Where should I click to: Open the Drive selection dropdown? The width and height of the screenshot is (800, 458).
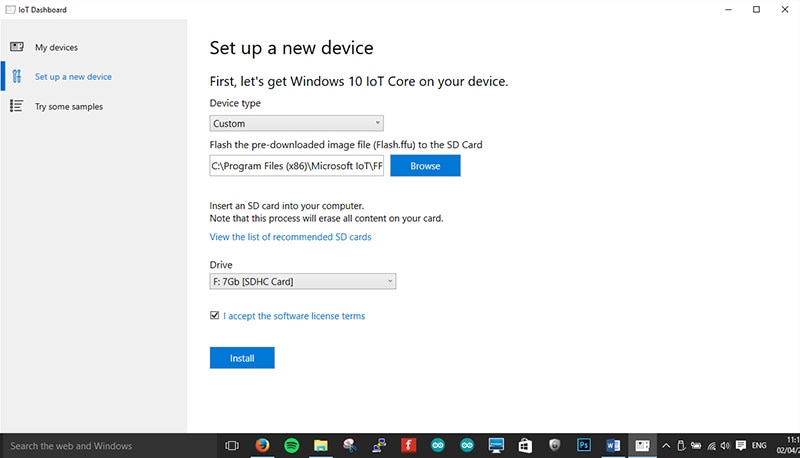pos(302,282)
